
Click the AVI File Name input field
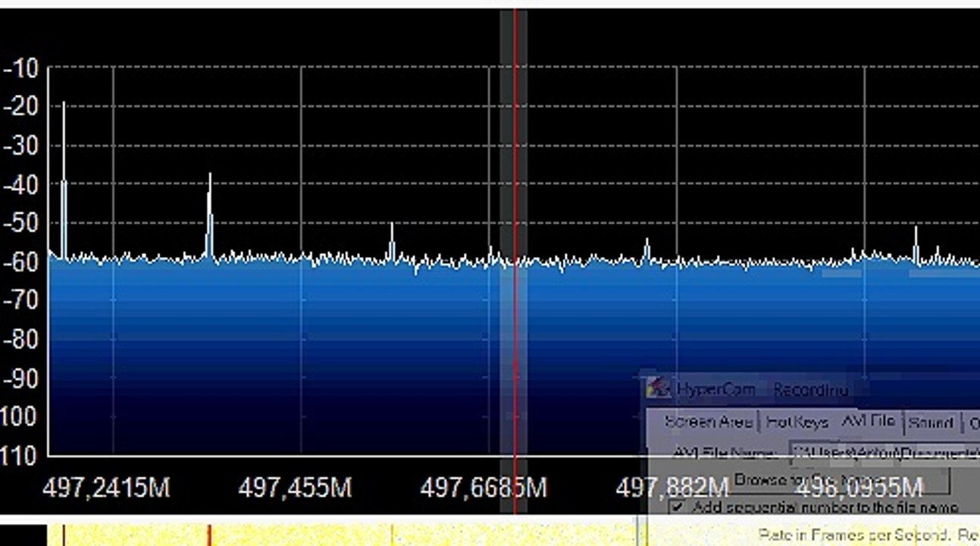(884, 453)
